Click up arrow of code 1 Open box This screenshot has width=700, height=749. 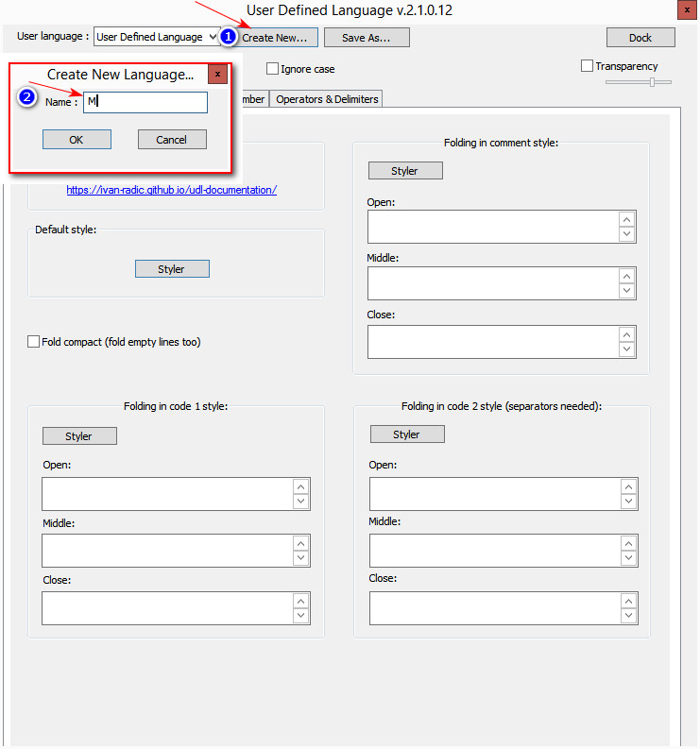click(x=300, y=486)
